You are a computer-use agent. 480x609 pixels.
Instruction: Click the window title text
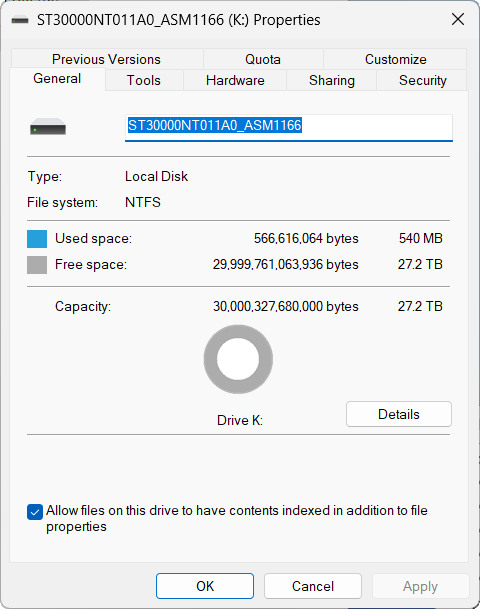point(179,20)
